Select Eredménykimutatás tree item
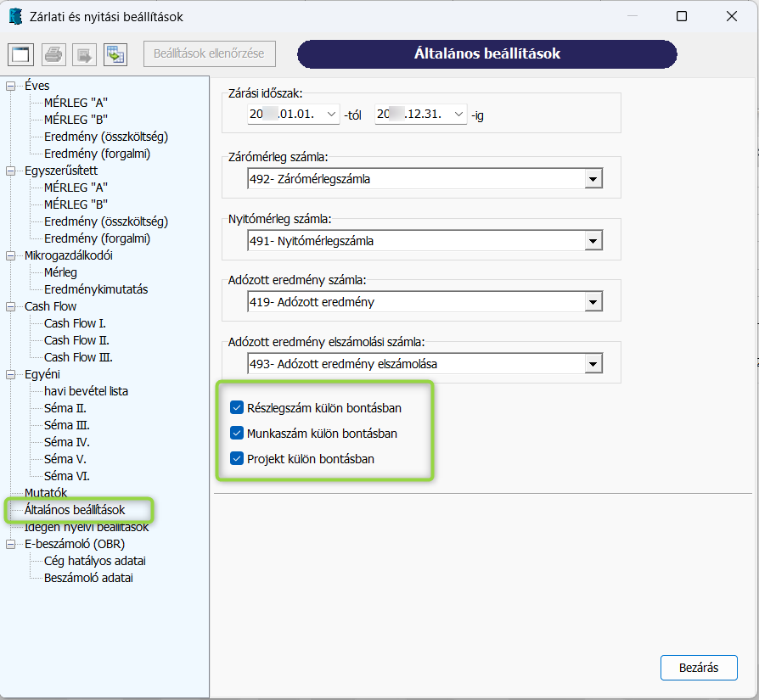The height and width of the screenshot is (700, 759). 96,289
